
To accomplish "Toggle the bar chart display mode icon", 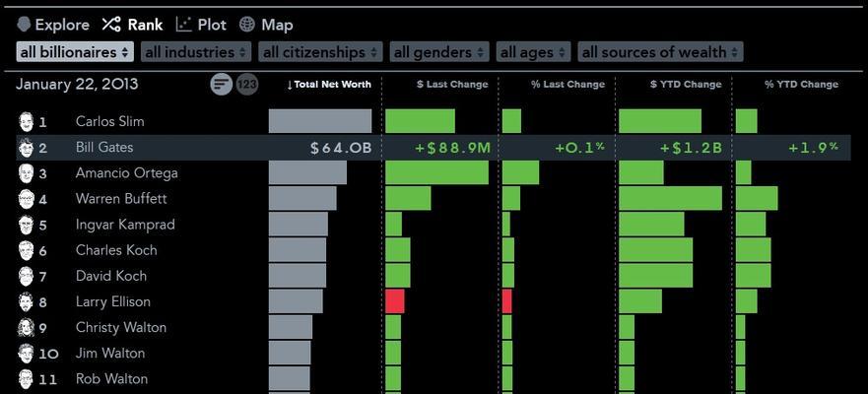I will point(221,85).
